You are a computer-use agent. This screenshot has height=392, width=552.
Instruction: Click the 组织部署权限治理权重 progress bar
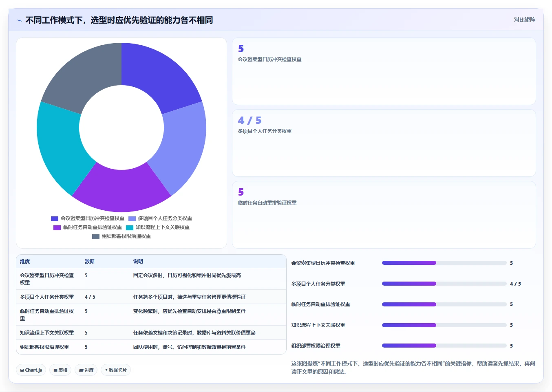tap(444, 346)
